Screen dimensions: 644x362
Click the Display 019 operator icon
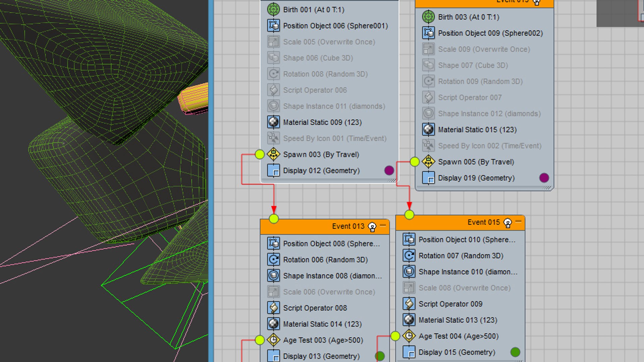point(428,178)
